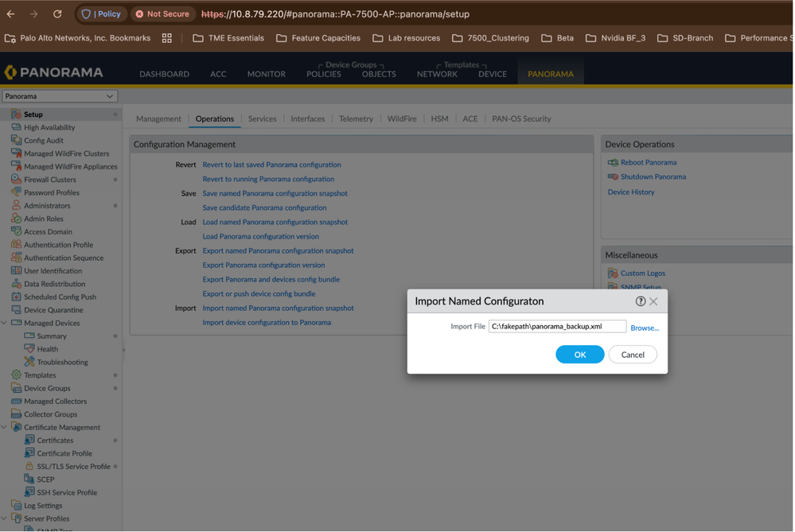Open Managed WildFire Appliances icon

tap(16, 166)
